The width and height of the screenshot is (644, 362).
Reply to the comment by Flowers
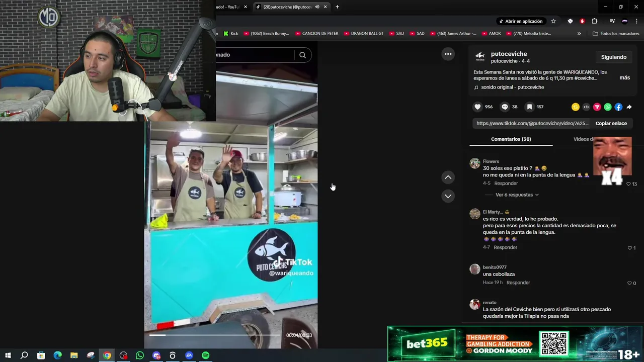pyautogui.click(x=506, y=184)
